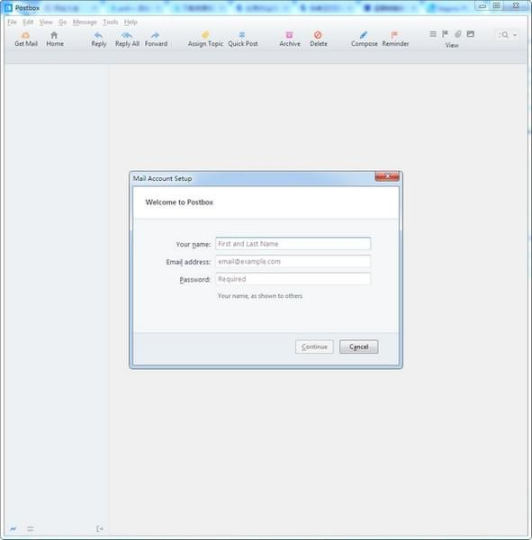Click the Reply arrow icon
Viewport: 532px width, 540px height.
tap(98, 35)
